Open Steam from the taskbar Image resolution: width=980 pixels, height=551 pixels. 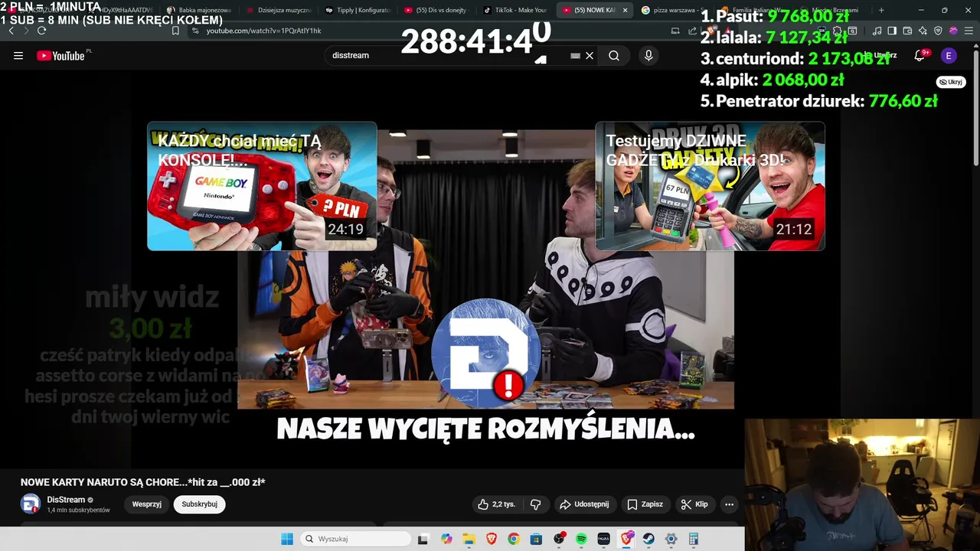click(x=648, y=540)
